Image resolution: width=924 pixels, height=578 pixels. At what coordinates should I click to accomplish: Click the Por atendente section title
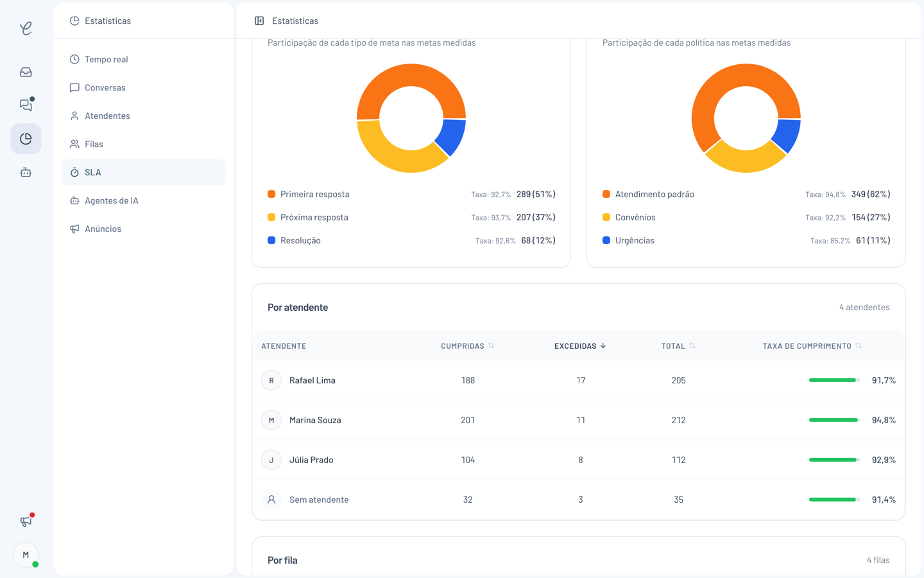tap(298, 307)
